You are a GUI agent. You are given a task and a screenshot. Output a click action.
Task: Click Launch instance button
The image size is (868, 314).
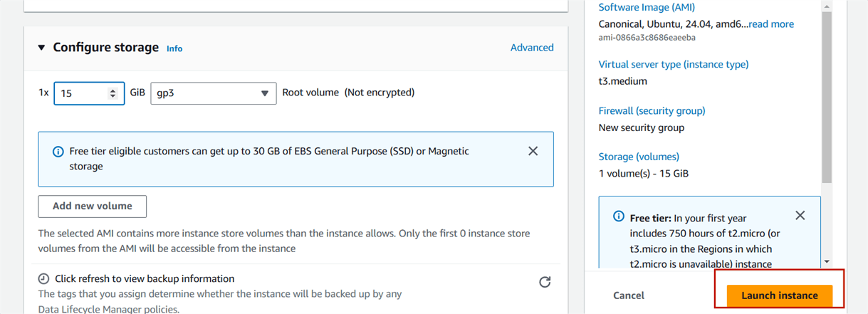[x=780, y=295]
